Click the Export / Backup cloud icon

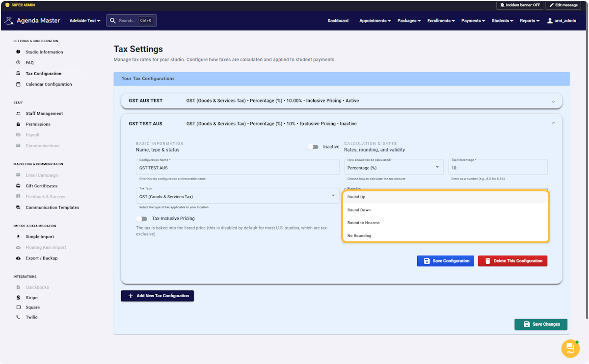point(18,258)
